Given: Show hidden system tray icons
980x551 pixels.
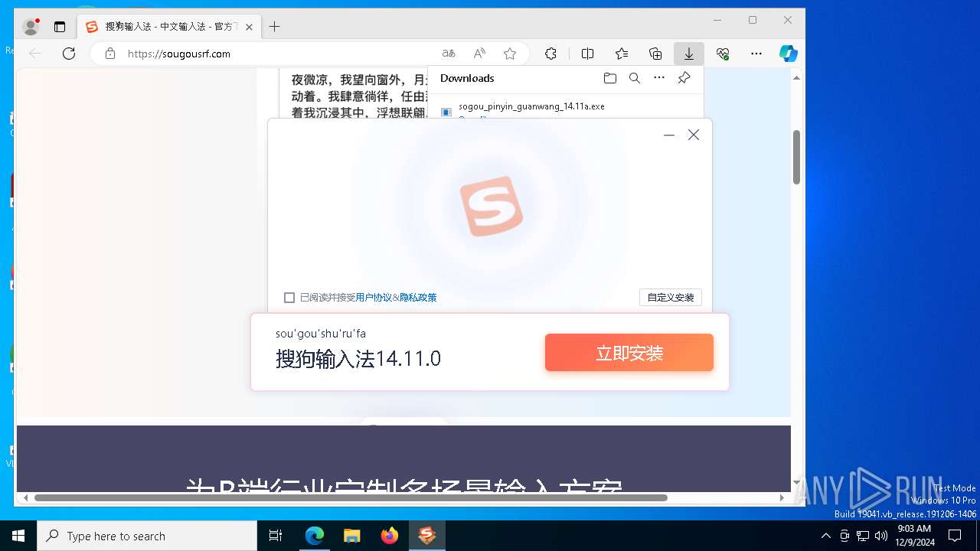Looking at the screenshot, I should [825, 536].
